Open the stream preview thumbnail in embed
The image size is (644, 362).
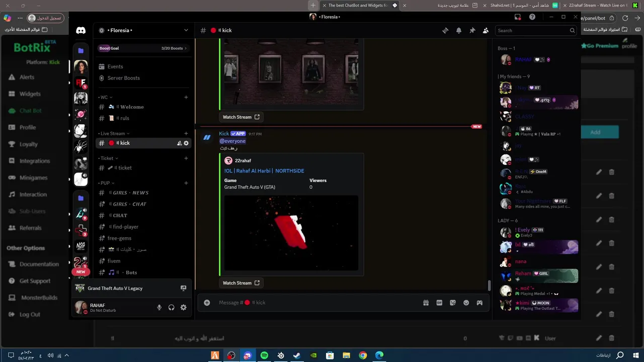pyautogui.click(x=291, y=233)
